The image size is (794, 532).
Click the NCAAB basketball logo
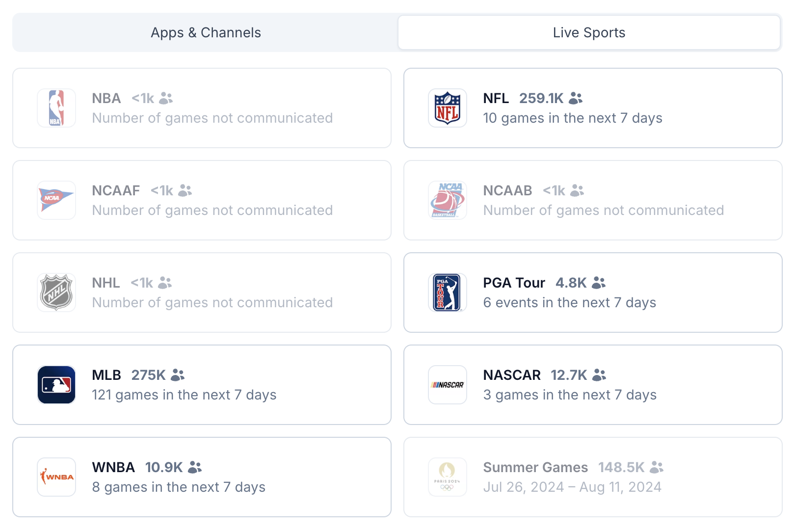pyautogui.click(x=448, y=200)
